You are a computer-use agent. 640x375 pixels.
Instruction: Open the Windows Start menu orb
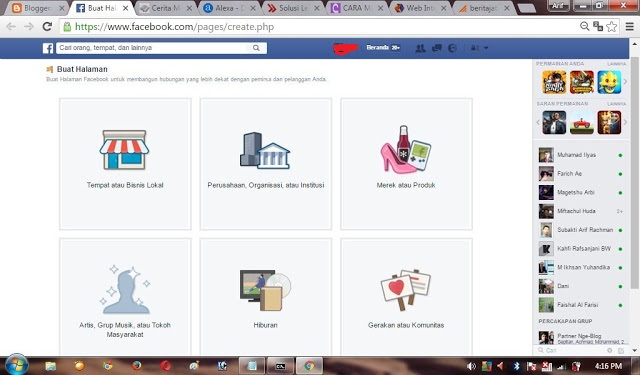tap(17, 365)
